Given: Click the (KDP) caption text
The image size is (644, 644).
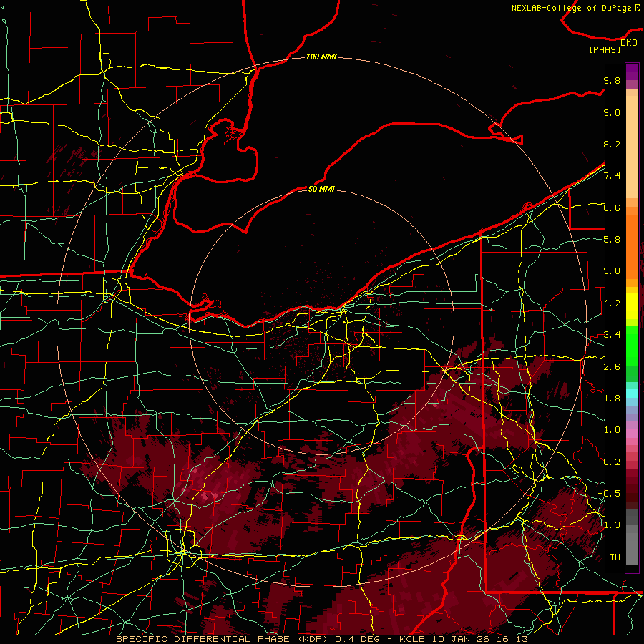Looking at the screenshot, I should [x=313, y=639].
